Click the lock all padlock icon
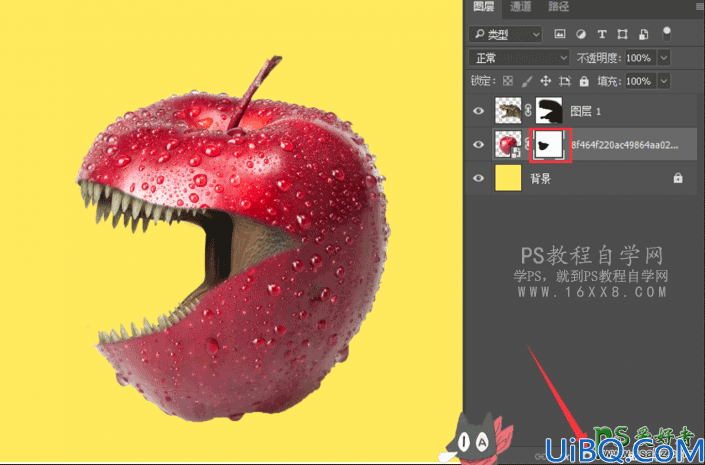The image size is (705, 465). point(584,81)
